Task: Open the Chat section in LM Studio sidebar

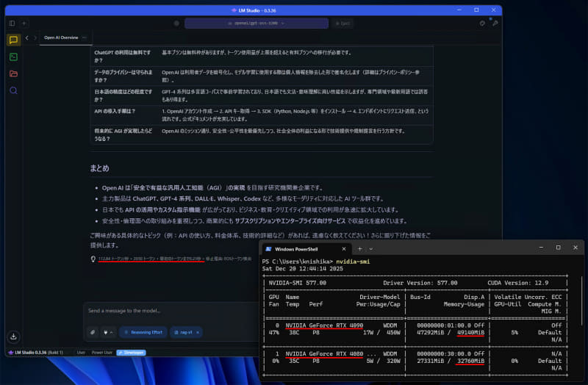Action: [13, 40]
